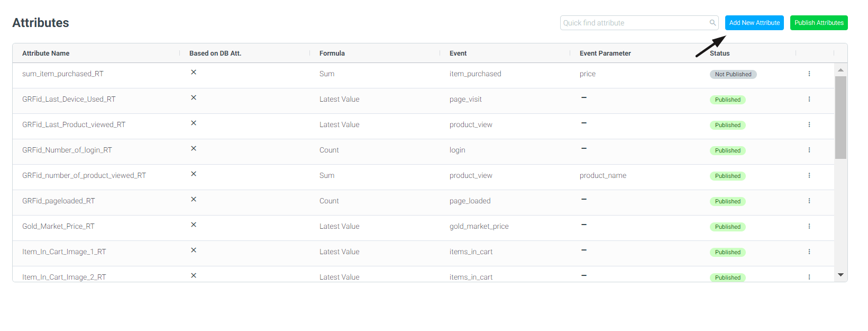Click the Published badge for GRFid_Last_Device_Used_RT
Viewport: 868px width, 331px height.
click(728, 100)
